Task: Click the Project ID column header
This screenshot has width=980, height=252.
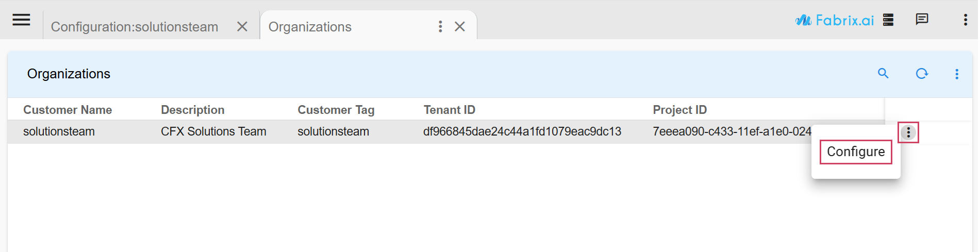Action: coord(679,110)
